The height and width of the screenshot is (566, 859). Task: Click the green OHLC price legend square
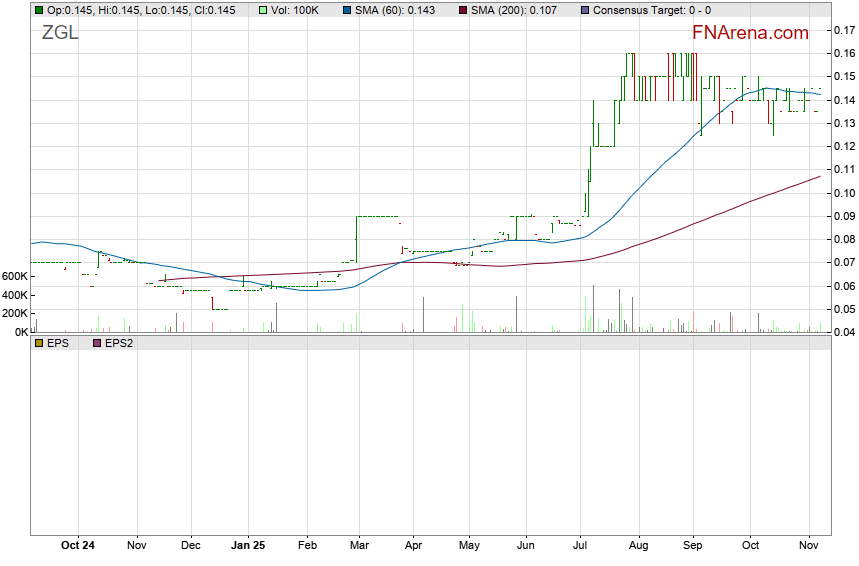point(39,10)
